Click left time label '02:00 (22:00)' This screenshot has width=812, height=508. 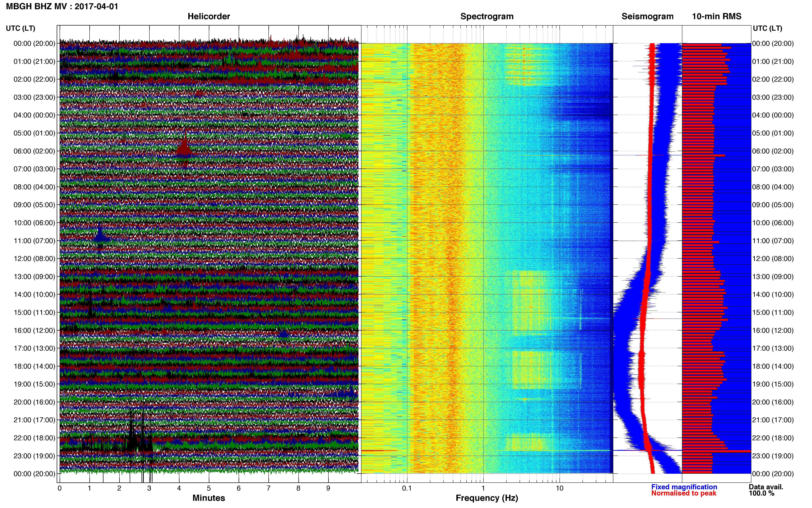[x=34, y=79]
